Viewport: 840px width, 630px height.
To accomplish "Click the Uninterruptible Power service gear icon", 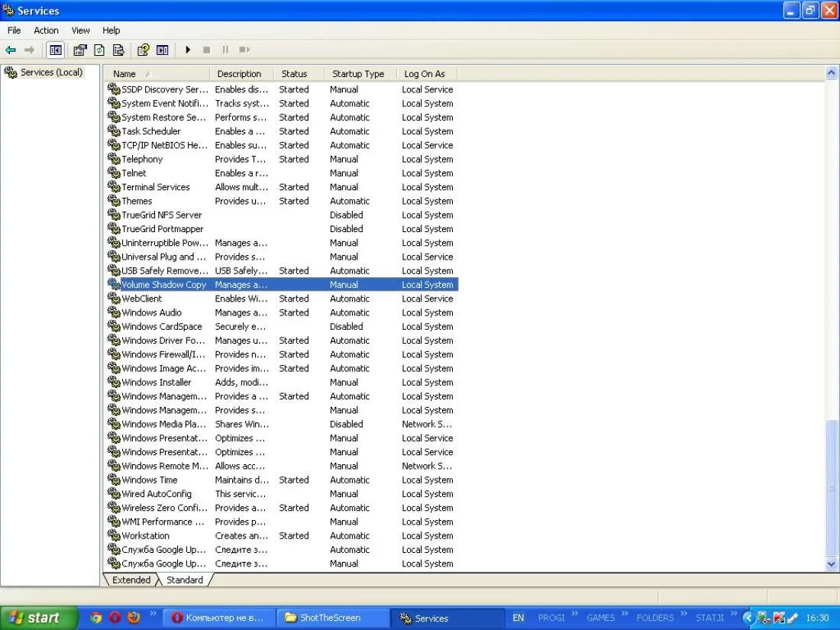I will tap(114, 242).
